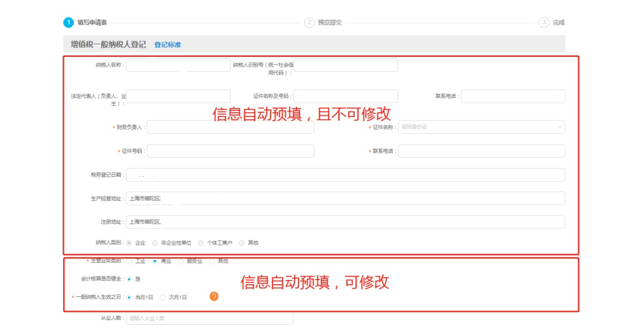Click the chevron arrow in 证件名称 field
Viewport: 644px width, 335px height.
click(559, 127)
